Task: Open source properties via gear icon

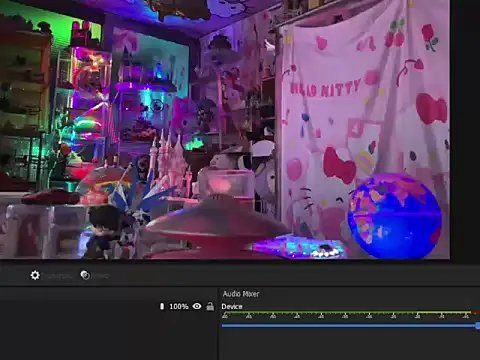Action: click(35, 275)
